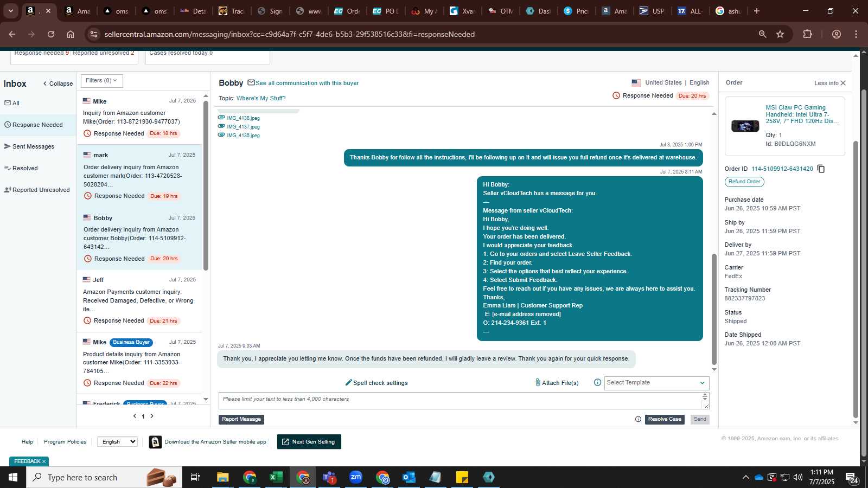
Task: Select Response Needed folder
Action: pos(38,125)
